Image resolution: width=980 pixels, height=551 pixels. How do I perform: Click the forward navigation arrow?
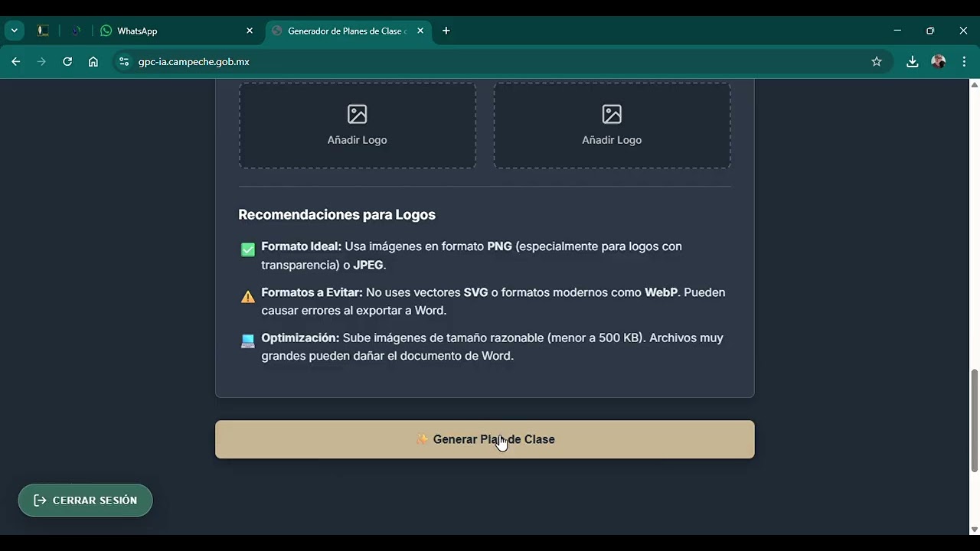[x=41, y=61]
